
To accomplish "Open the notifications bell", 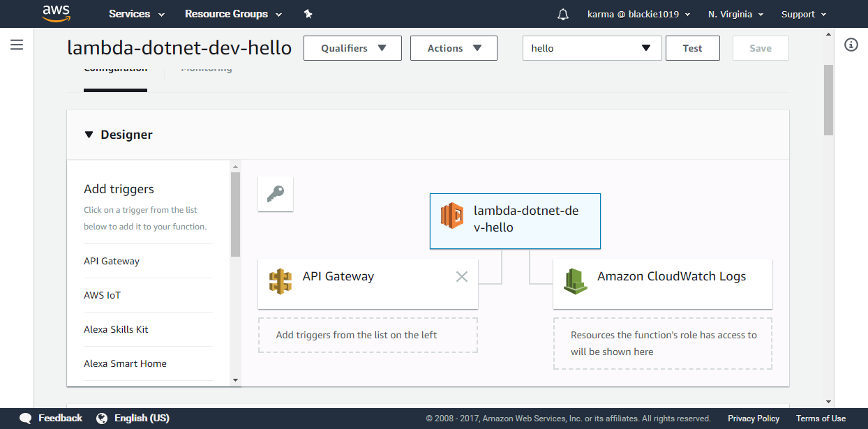I will pos(563,15).
